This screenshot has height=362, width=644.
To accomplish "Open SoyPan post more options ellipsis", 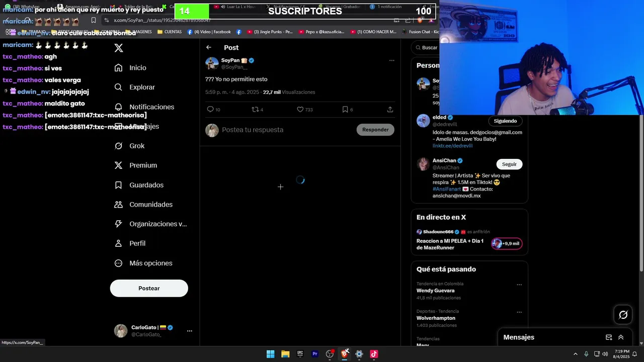I will coord(391,60).
